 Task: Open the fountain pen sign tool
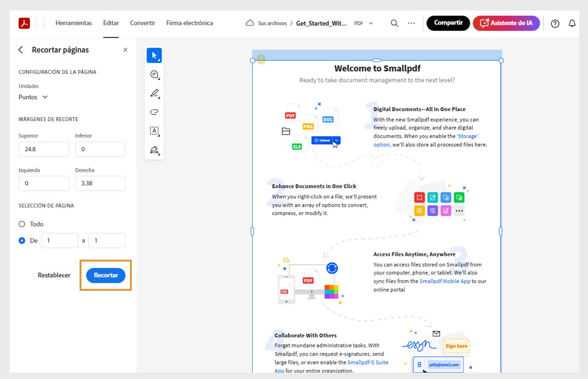pos(154,150)
